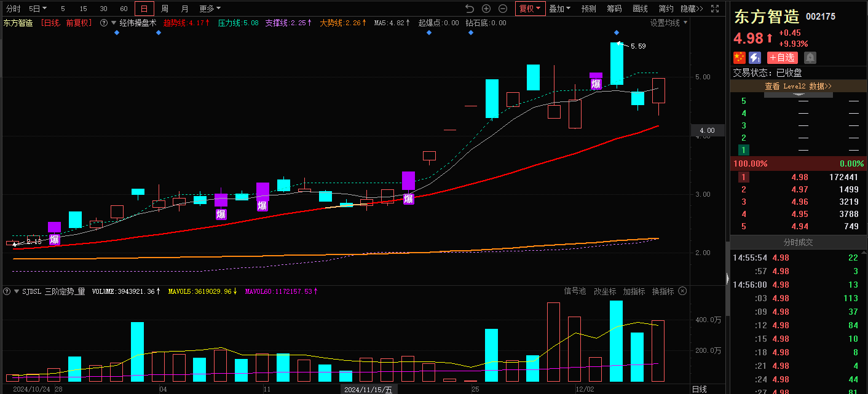Click the undo arrow icon
This screenshot has height=394, width=868.
point(470,9)
